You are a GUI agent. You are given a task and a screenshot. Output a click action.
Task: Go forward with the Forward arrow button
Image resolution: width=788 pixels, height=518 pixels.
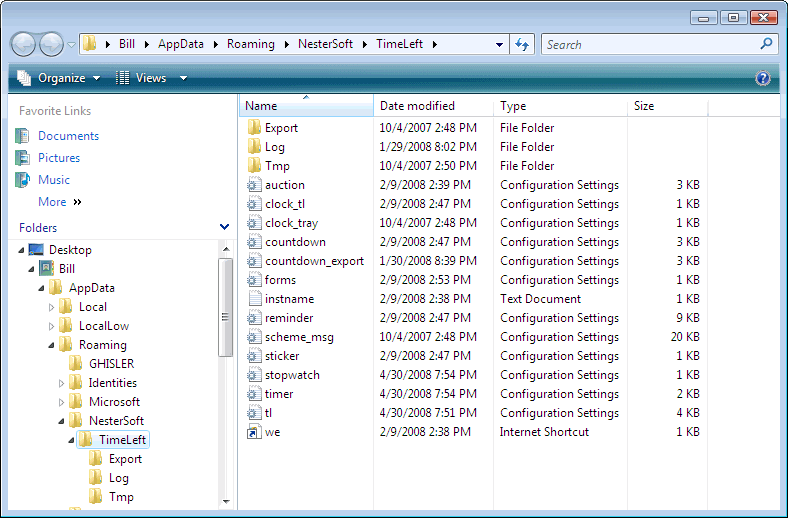pyautogui.click(x=51, y=44)
